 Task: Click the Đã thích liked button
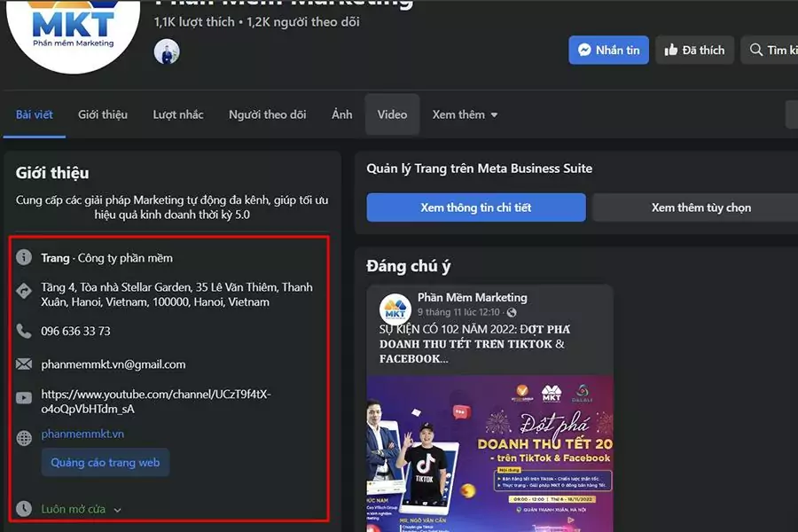(x=694, y=50)
